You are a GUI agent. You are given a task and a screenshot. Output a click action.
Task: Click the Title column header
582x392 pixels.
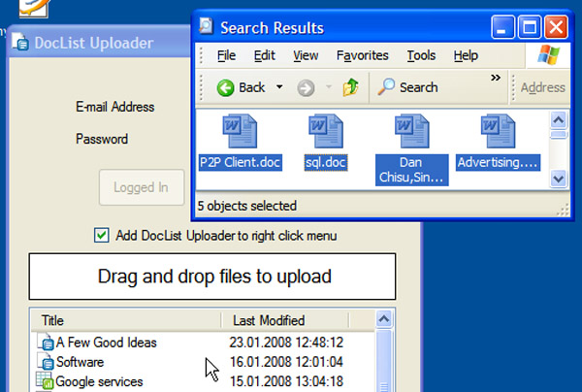pyautogui.click(x=126, y=320)
